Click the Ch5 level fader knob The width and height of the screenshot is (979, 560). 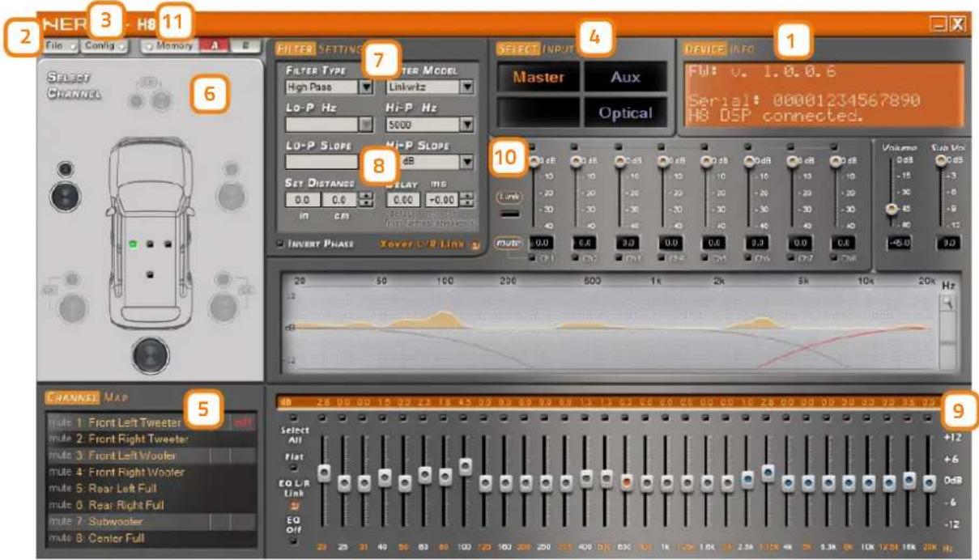click(x=705, y=160)
